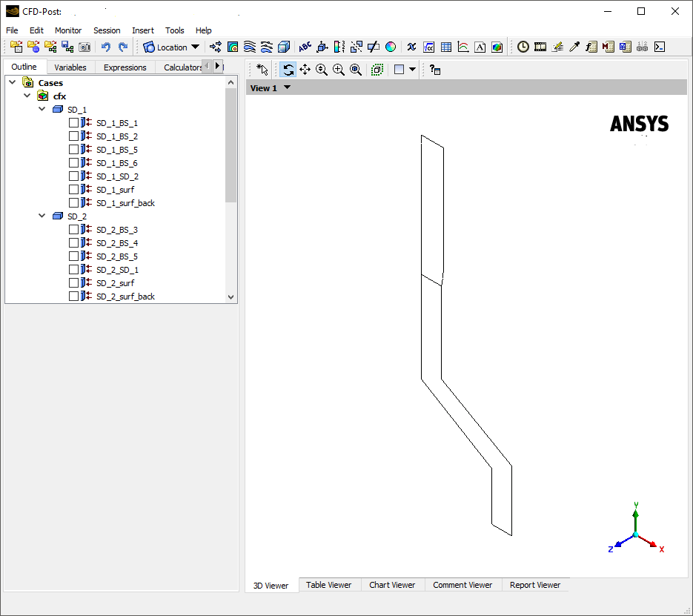
Task: Select the viewer Pan tool
Action: pos(305,70)
